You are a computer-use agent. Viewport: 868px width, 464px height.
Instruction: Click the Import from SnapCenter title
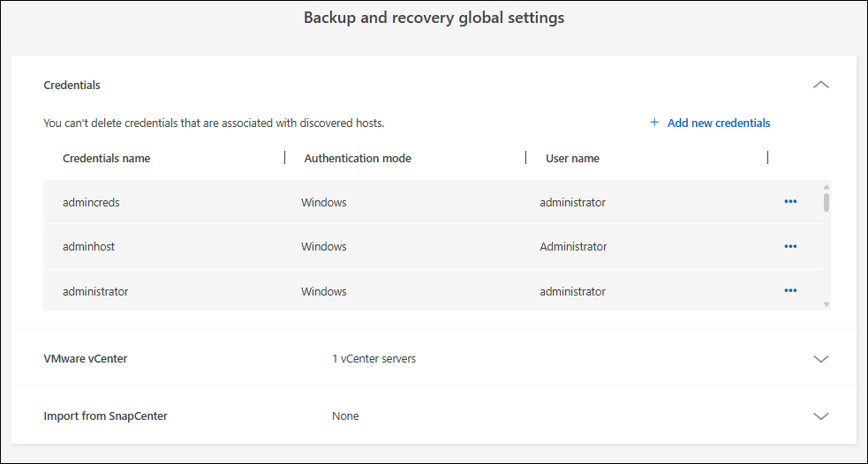click(105, 415)
